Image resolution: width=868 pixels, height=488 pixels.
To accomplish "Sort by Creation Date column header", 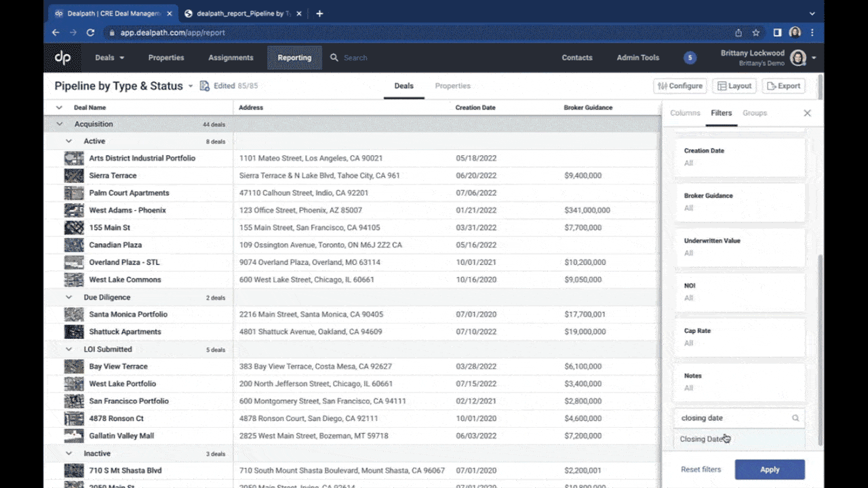I will click(475, 108).
